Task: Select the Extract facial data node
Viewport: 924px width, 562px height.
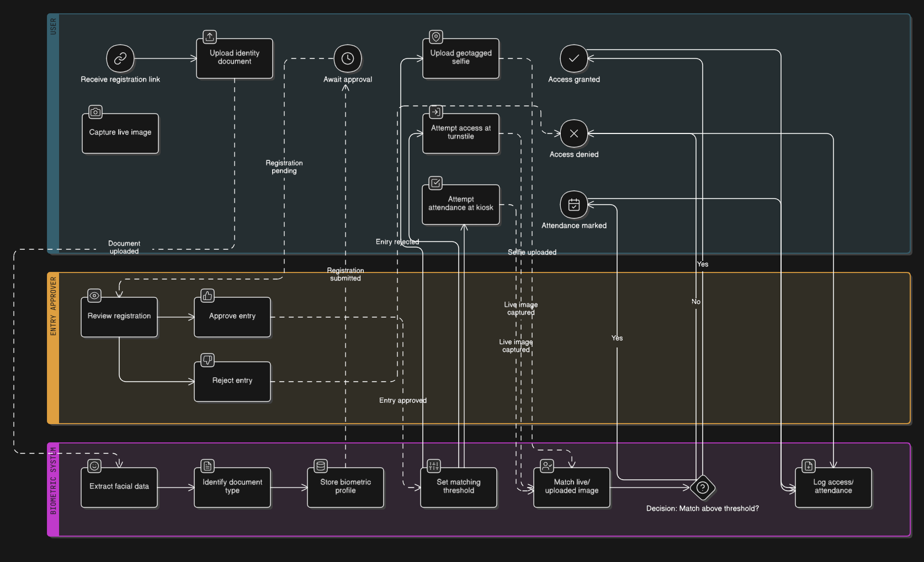Action: pos(119,487)
